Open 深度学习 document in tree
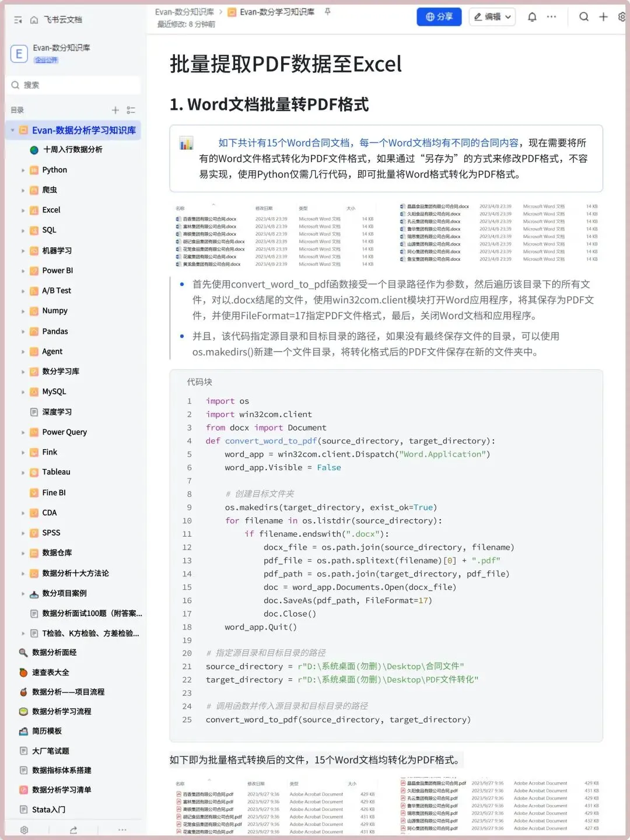The image size is (630, 840). point(57,412)
